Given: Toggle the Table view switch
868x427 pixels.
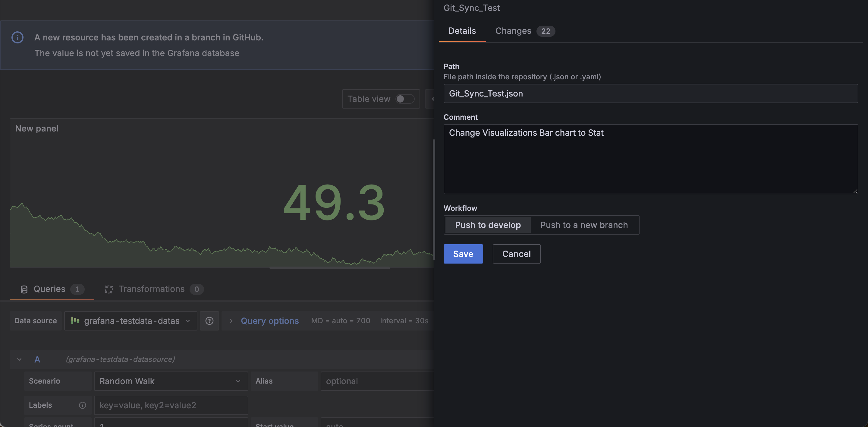Looking at the screenshot, I should [x=405, y=99].
